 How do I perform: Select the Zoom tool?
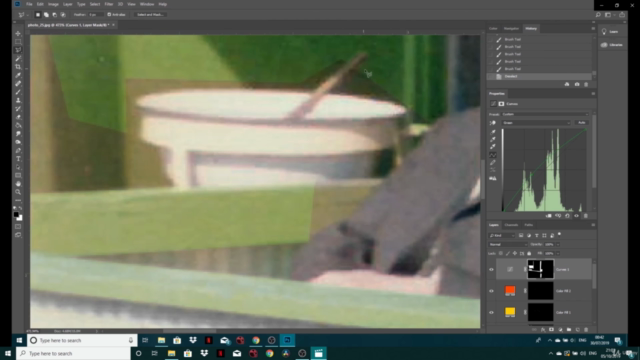(18, 192)
